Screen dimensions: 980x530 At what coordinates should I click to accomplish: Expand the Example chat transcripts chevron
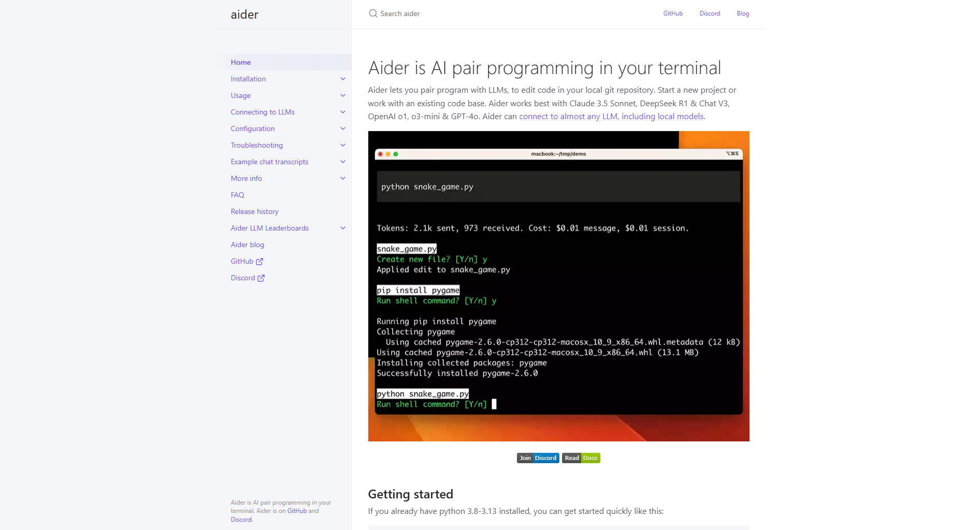pos(343,162)
